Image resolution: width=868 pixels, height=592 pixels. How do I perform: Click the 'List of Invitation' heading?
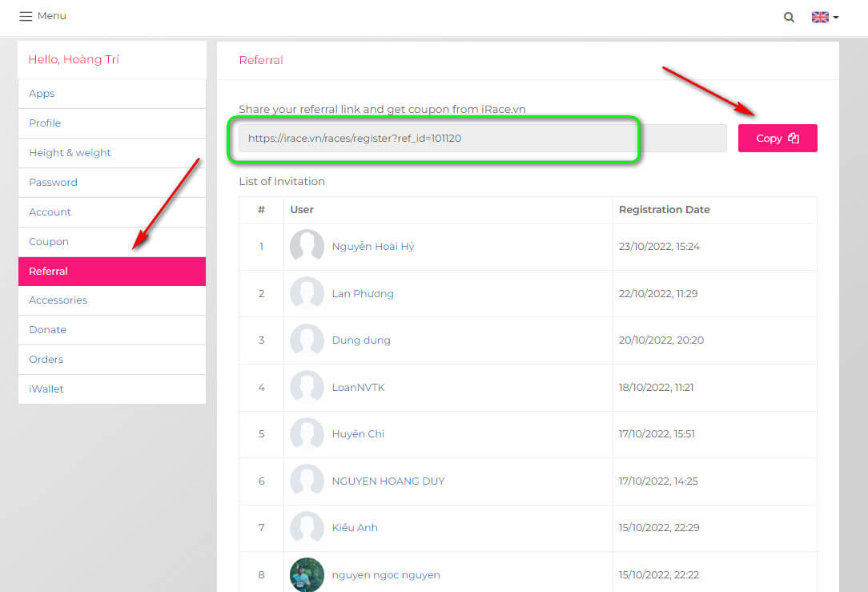click(x=282, y=181)
